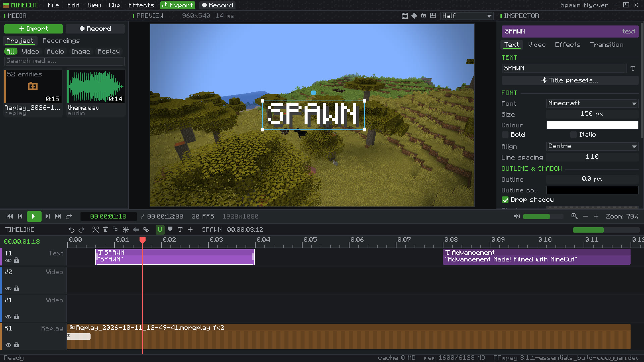This screenshot has width=644, height=362.
Task: Open the black Outline colour swatch
Action: click(x=592, y=190)
